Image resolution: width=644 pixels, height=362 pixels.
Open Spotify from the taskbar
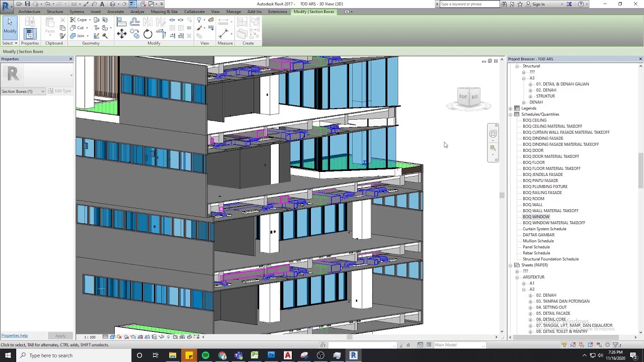[205, 355]
